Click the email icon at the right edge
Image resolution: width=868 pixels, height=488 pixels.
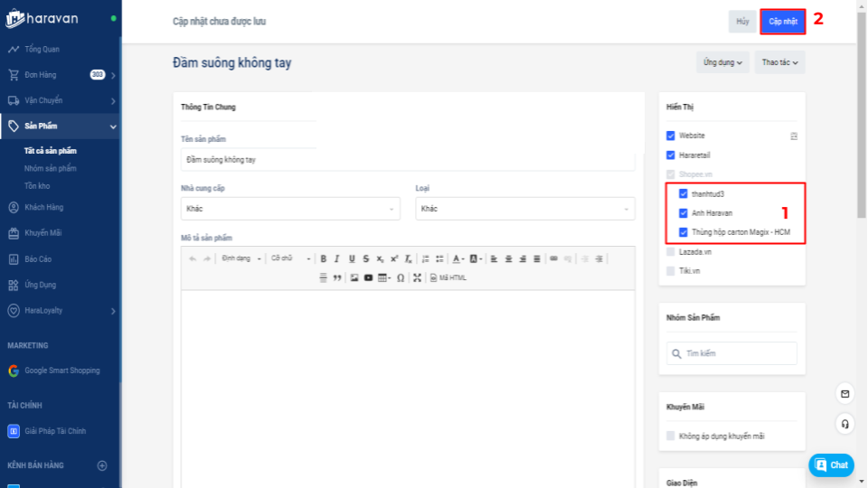(x=844, y=394)
